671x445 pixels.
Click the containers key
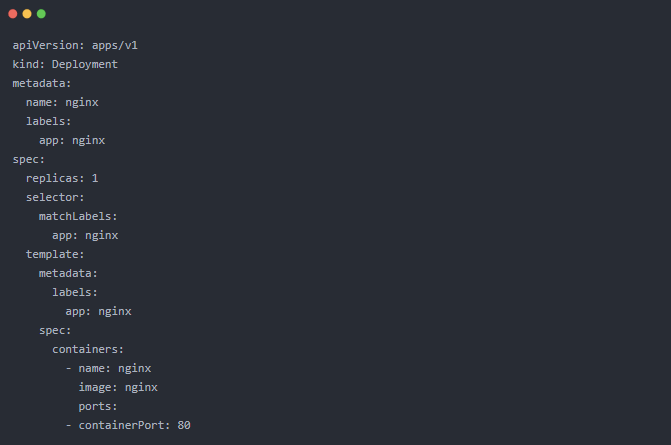pyautogui.click(x=88, y=349)
